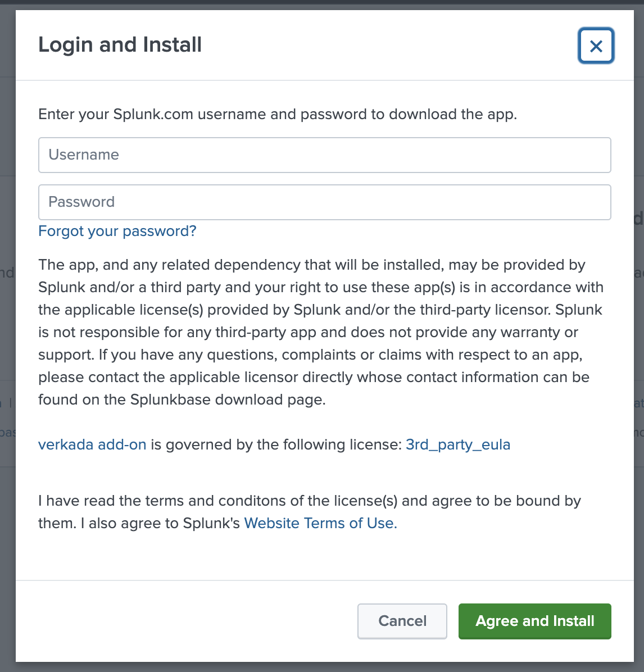The width and height of the screenshot is (644, 672).
Task: Open the Website Terms of Use link
Action: [320, 523]
